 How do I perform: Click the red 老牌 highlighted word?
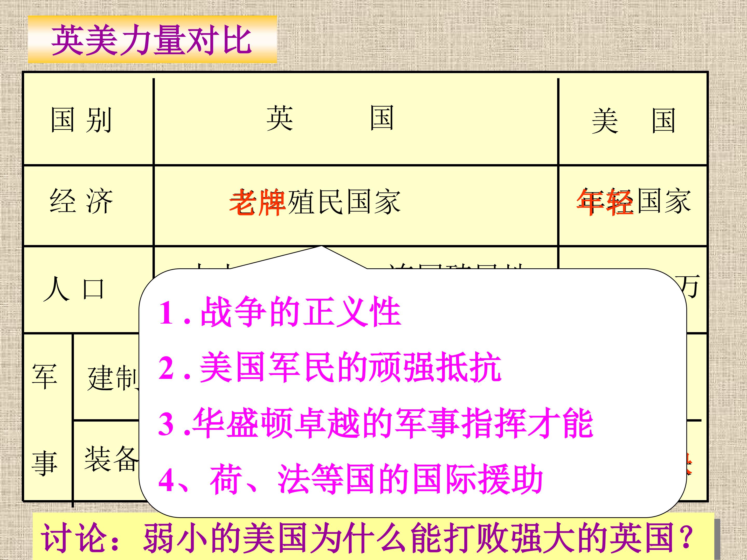point(258,202)
